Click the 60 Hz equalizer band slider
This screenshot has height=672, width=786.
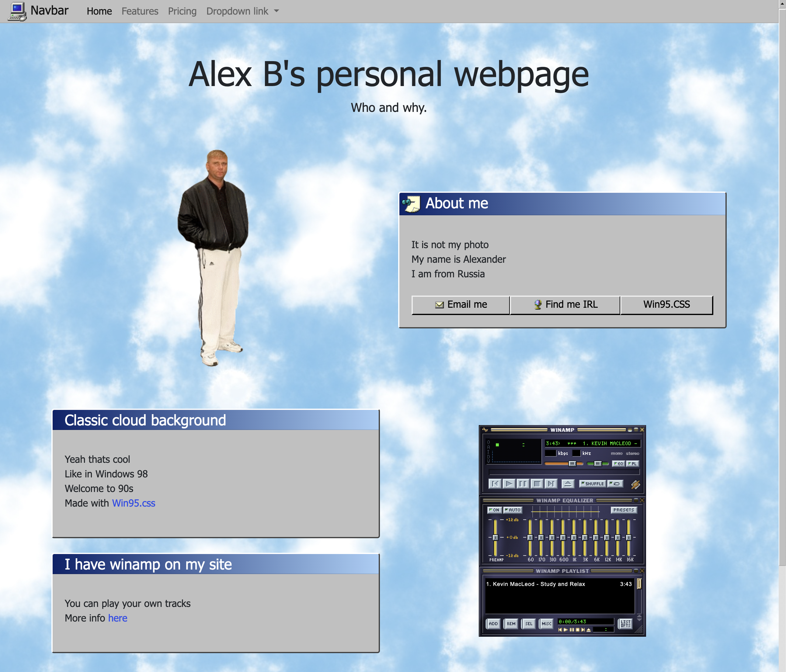[x=530, y=538]
